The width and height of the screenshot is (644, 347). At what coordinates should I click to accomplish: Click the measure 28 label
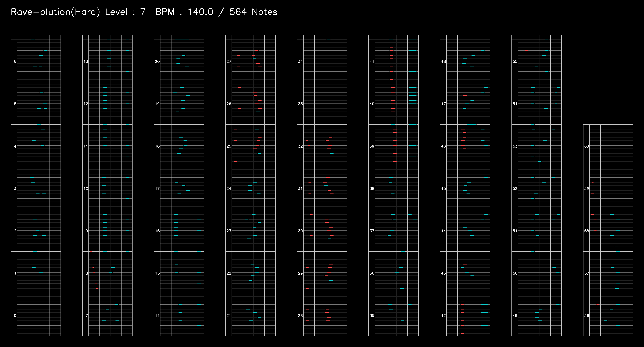coord(300,316)
